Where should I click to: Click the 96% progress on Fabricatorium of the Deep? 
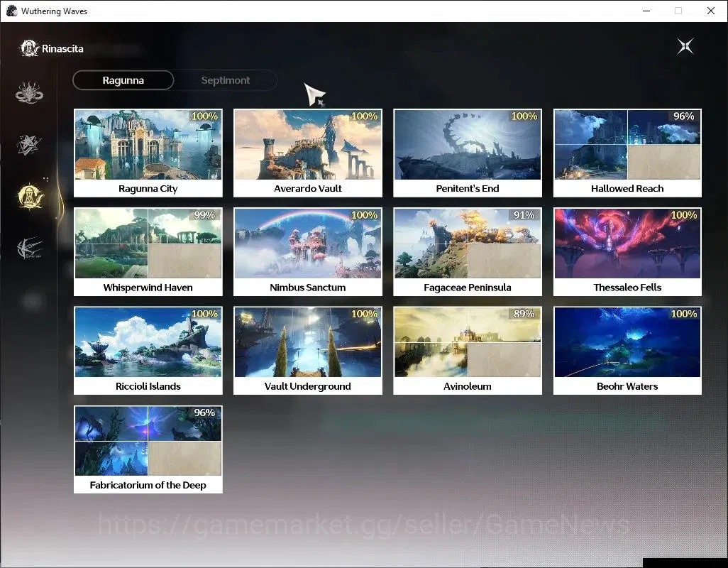point(204,413)
